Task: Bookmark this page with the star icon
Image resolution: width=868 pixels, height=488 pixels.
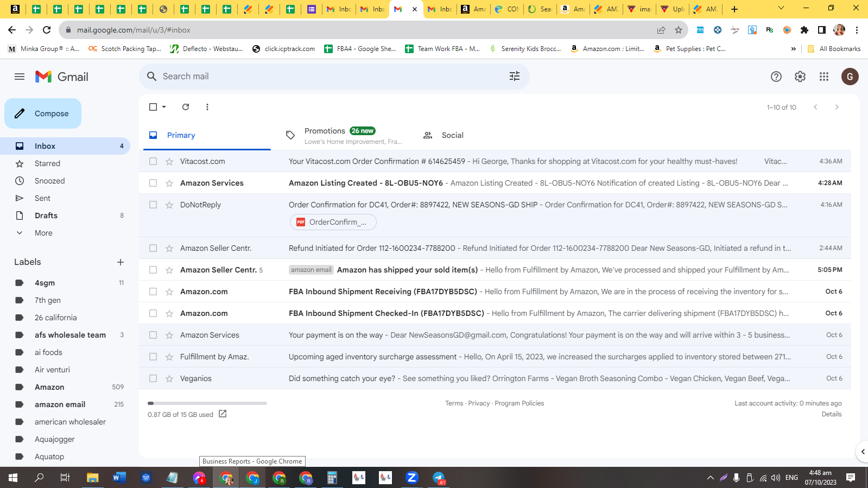Action: (679, 30)
